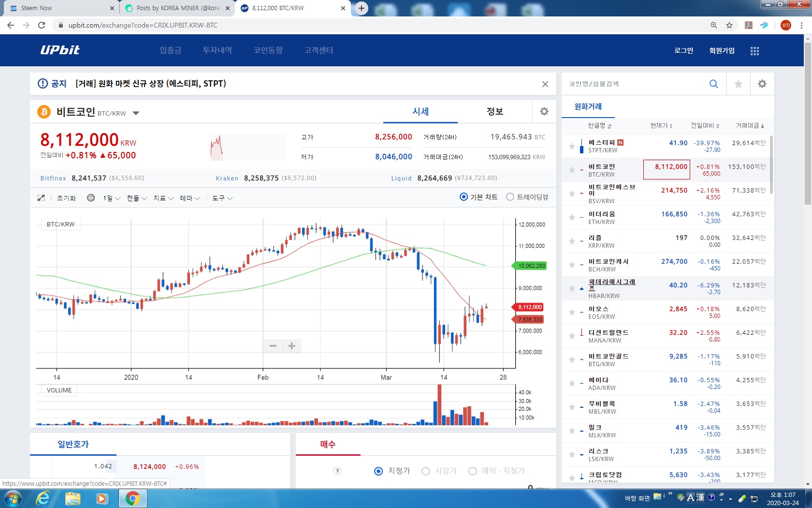
Task: Open 투자내역 menu in header
Action: [x=217, y=50]
